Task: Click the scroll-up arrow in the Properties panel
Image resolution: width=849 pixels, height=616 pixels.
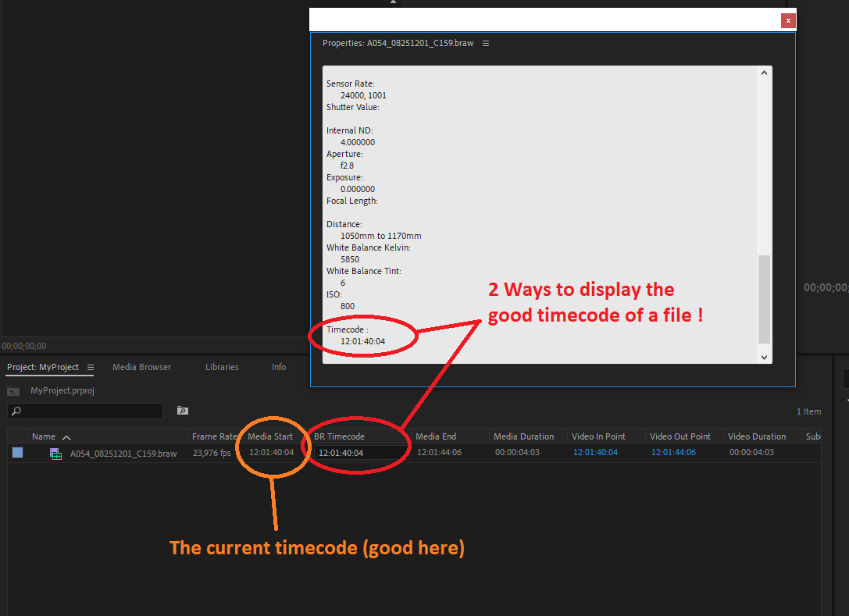Action: click(764, 72)
